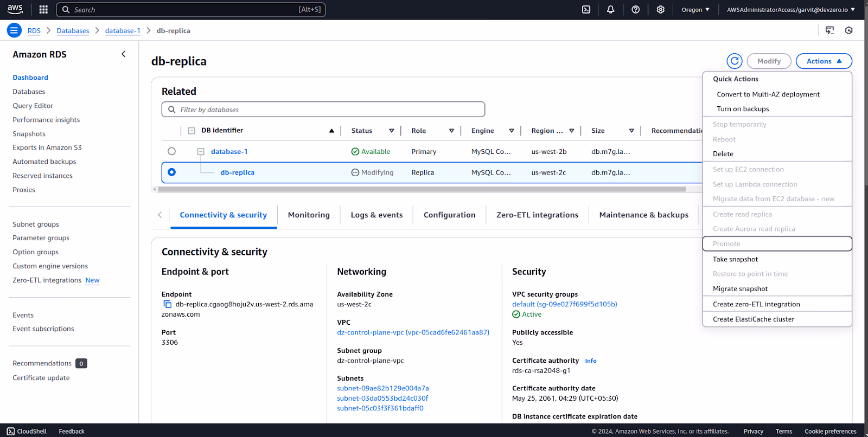Copy the endpoint address
Viewport: 868px width, 437px height.
(167, 305)
